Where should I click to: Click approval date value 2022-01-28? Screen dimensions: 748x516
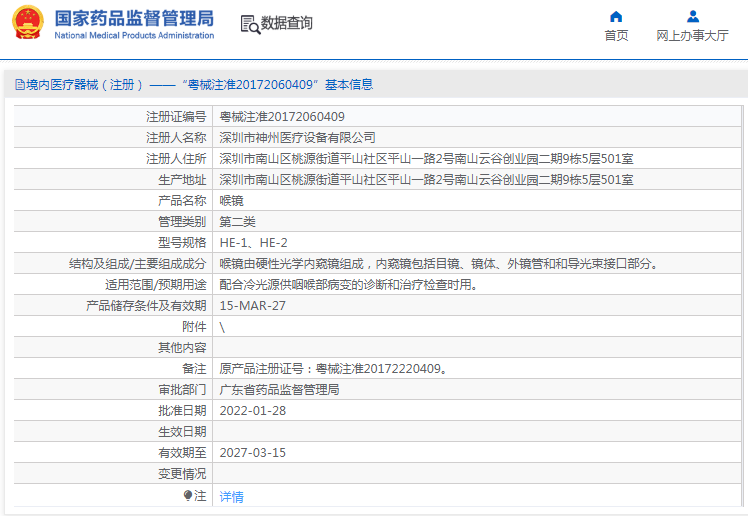[x=252, y=411]
